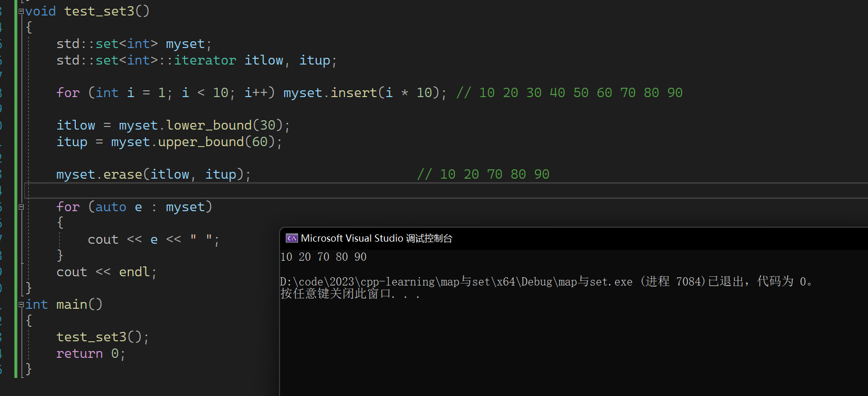This screenshot has width=868, height=396.
Task: Click the debug console window icon
Action: [x=292, y=238]
